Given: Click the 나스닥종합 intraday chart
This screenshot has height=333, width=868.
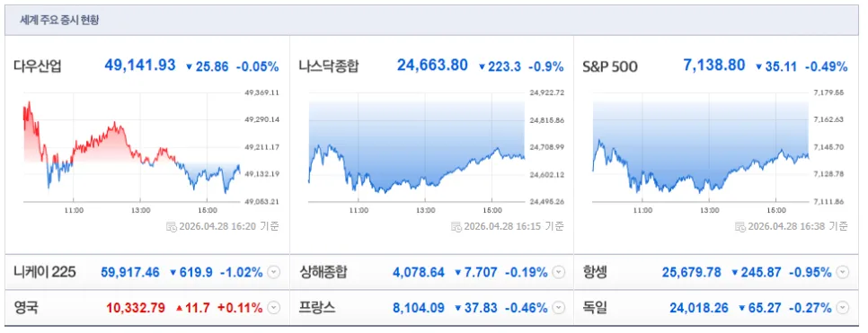Looking at the screenshot, I should [416, 147].
